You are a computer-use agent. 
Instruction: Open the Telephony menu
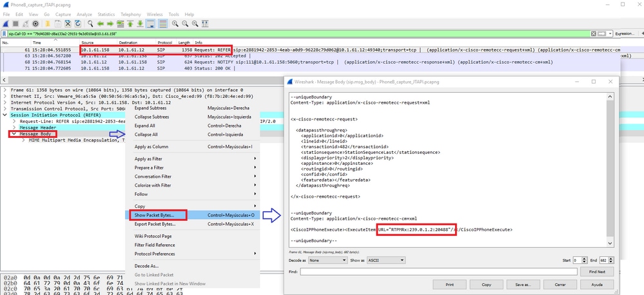tap(131, 14)
